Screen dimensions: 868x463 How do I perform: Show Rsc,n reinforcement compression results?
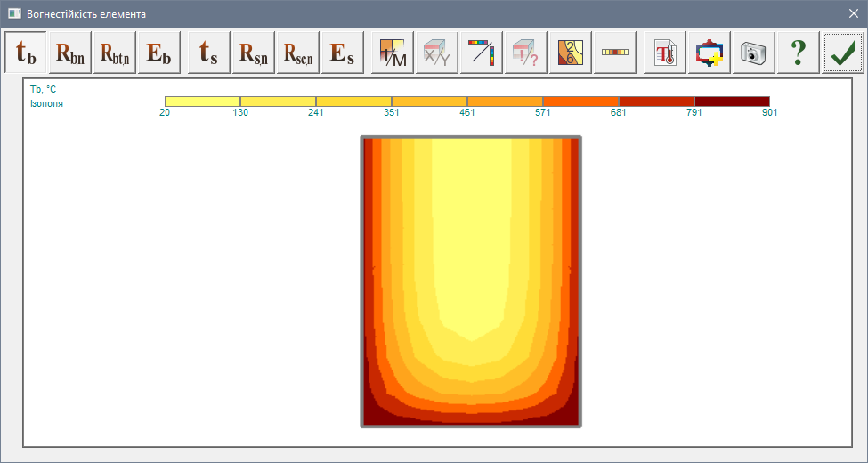tap(298, 53)
